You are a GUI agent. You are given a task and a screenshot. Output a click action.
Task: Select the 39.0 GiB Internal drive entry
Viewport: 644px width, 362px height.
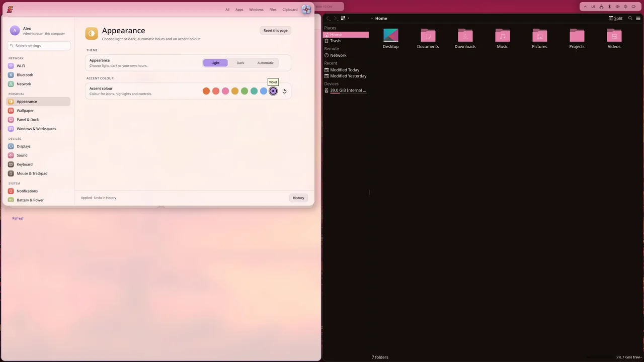click(346, 90)
